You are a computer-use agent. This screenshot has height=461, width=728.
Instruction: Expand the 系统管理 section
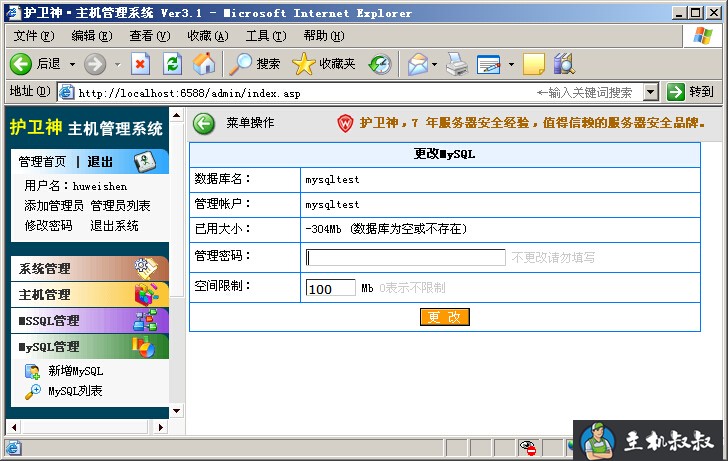pyautogui.click(x=90, y=268)
